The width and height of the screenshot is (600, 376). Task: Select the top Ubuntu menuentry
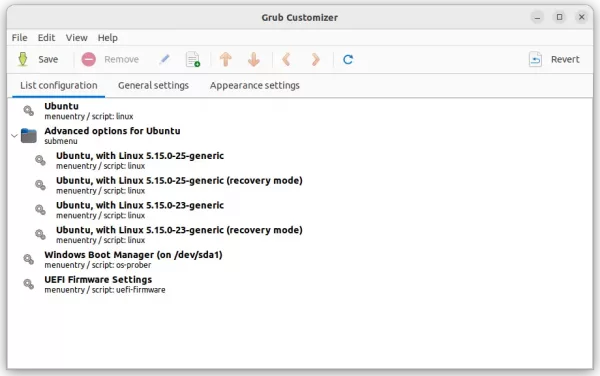pos(300,111)
